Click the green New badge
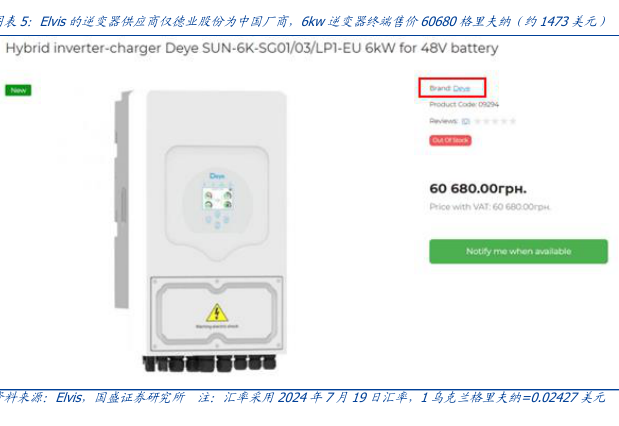The width and height of the screenshot is (619, 426). pos(18,90)
